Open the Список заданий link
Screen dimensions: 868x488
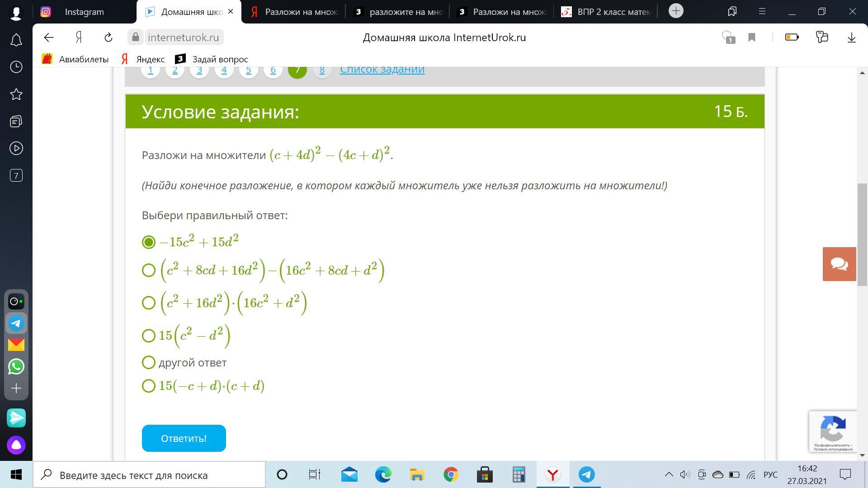[x=382, y=70]
